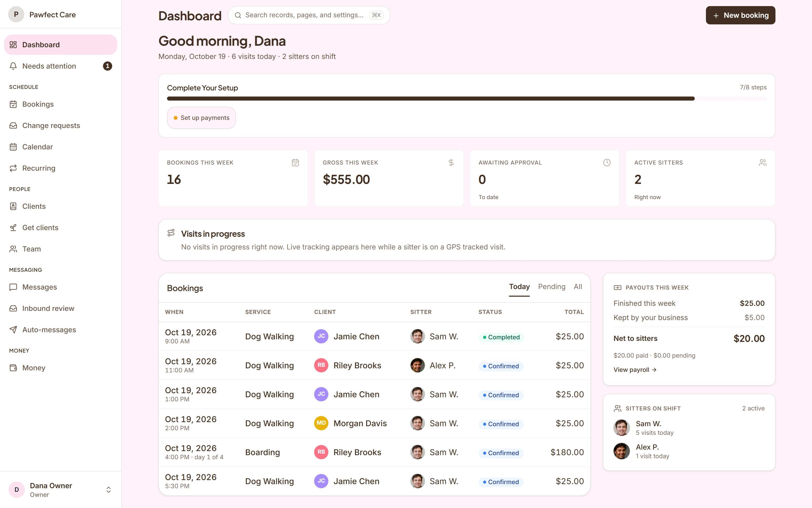Click the Net to sitters $20.00 amount
The width and height of the screenshot is (812, 508).
(749, 339)
